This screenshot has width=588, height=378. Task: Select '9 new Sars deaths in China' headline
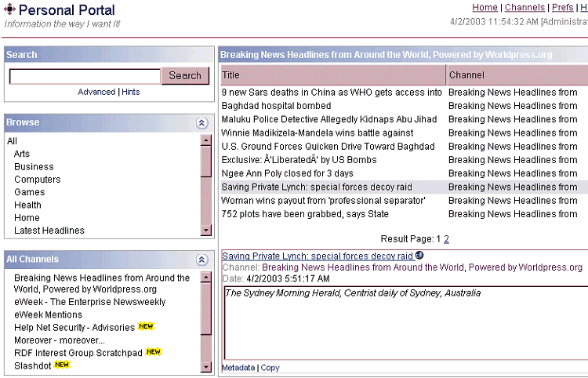pos(332,93)
